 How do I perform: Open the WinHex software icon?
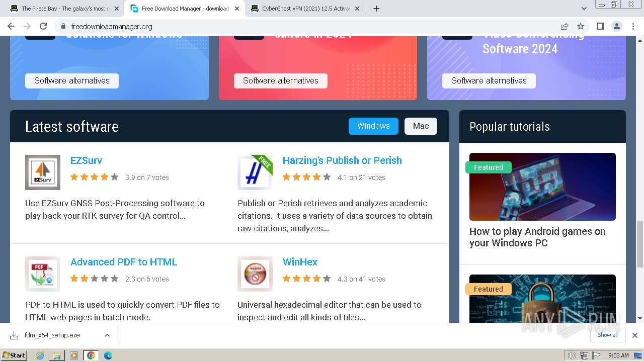pyautogui.click(x=255, y=274)
